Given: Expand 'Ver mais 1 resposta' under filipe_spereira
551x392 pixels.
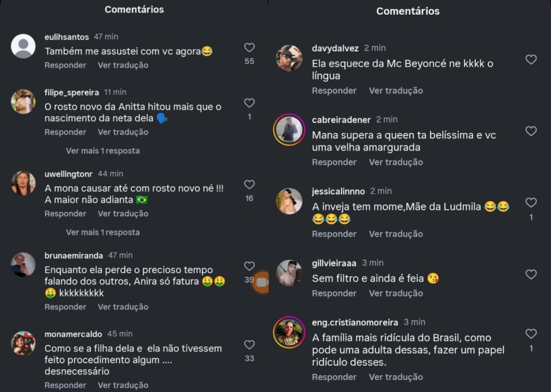Looking at the screenshot, I should point(102,151).
